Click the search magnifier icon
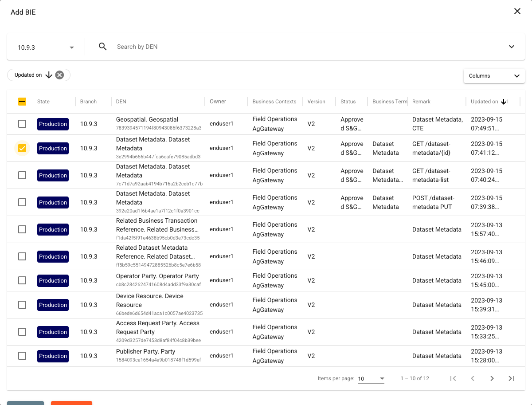The width and height of the screenshot is (532, 405). (103, 47)
